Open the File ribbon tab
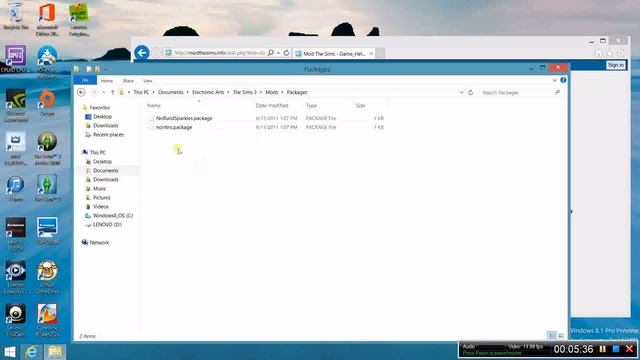Viewport: 640px width, 360px height. click(x=85, y=80)
